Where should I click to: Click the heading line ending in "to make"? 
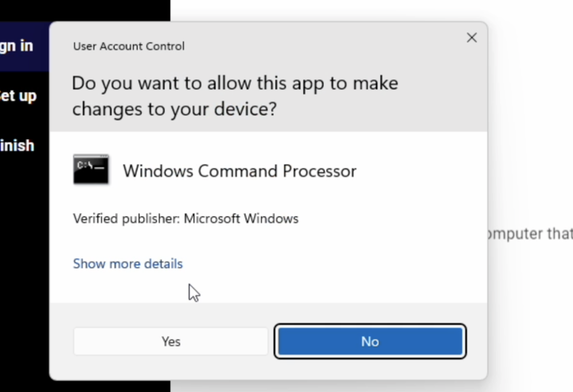point(235,83)
